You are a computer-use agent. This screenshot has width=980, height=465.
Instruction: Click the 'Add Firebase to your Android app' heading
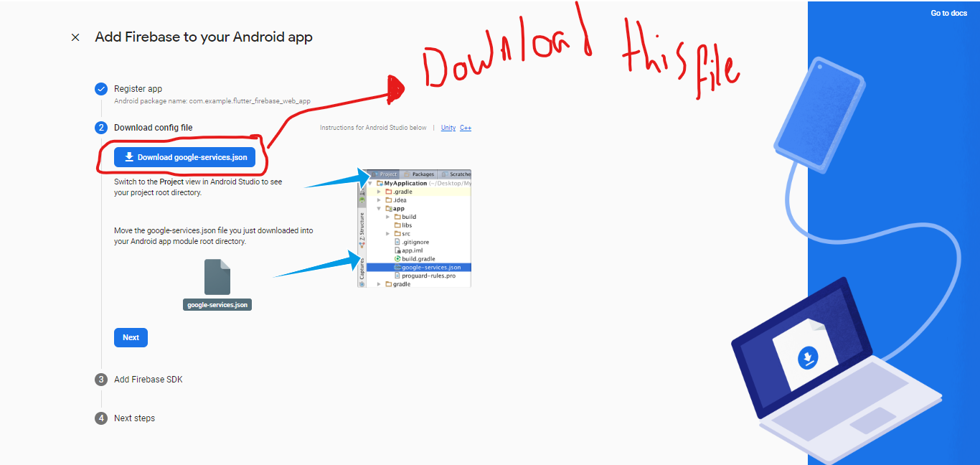[204, 37]
